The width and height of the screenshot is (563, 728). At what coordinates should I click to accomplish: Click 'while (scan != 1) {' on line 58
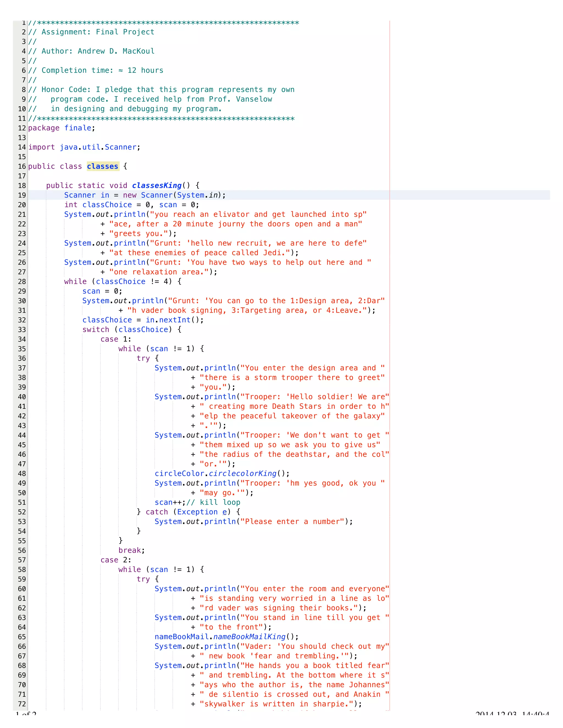tap(161, 570)
